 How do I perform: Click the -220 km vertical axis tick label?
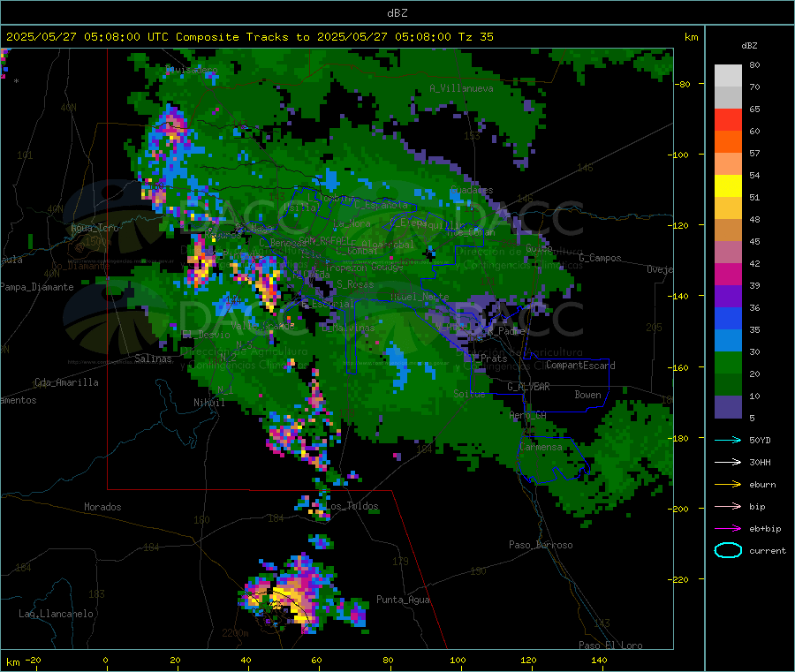click(680, 579)
